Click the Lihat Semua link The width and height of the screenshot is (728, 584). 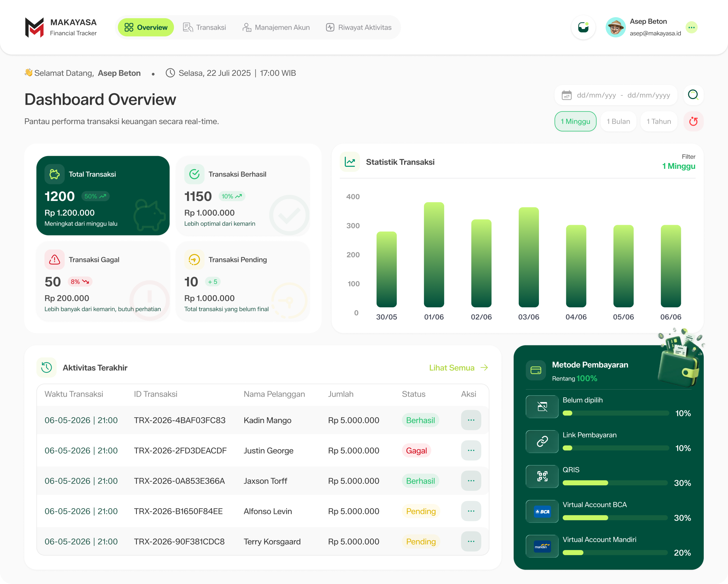coord(451,368)
